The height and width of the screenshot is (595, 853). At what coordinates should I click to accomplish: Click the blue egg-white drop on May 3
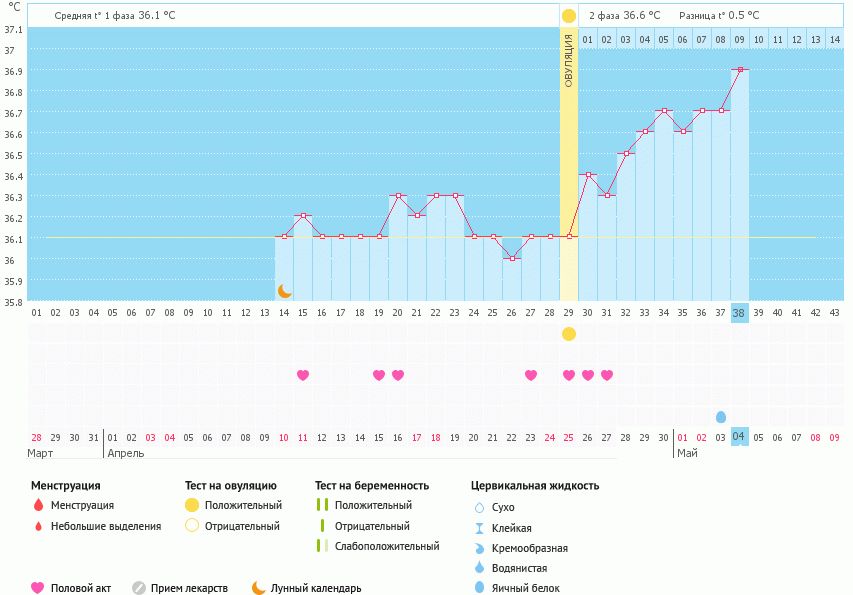coord(721,417)
